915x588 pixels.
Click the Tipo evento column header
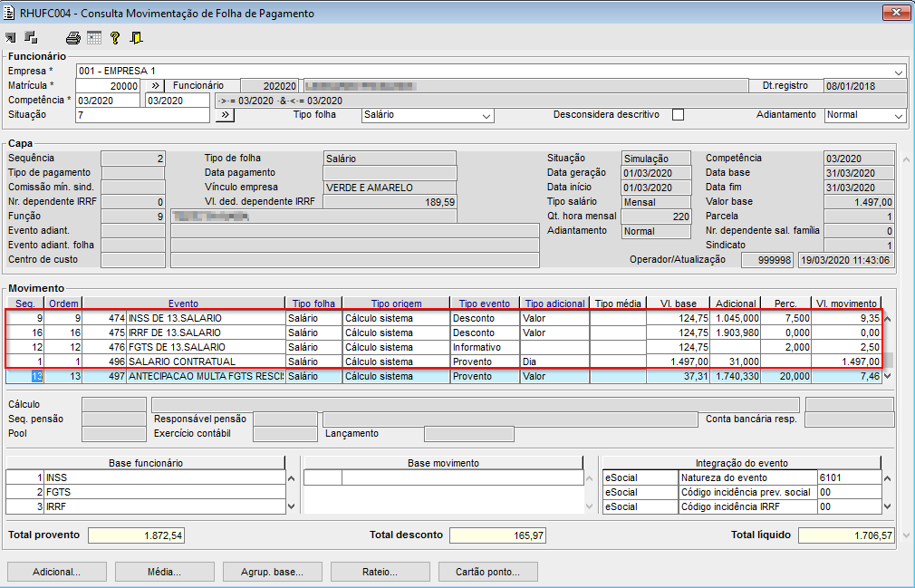[x=486, y=304]
